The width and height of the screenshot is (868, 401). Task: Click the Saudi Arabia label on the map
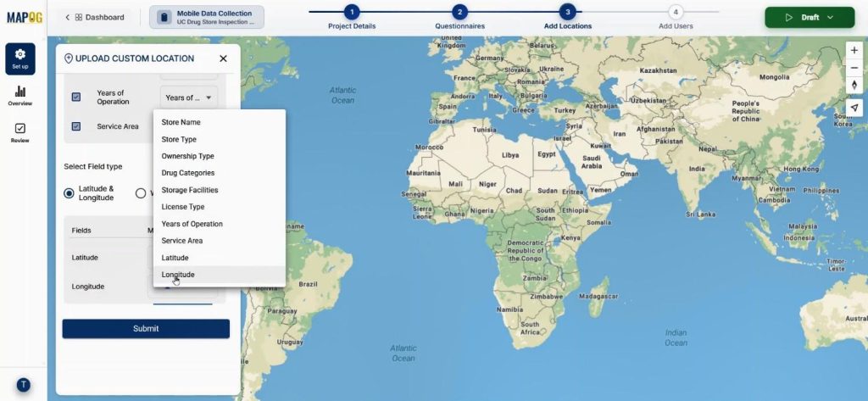point(591,162)
